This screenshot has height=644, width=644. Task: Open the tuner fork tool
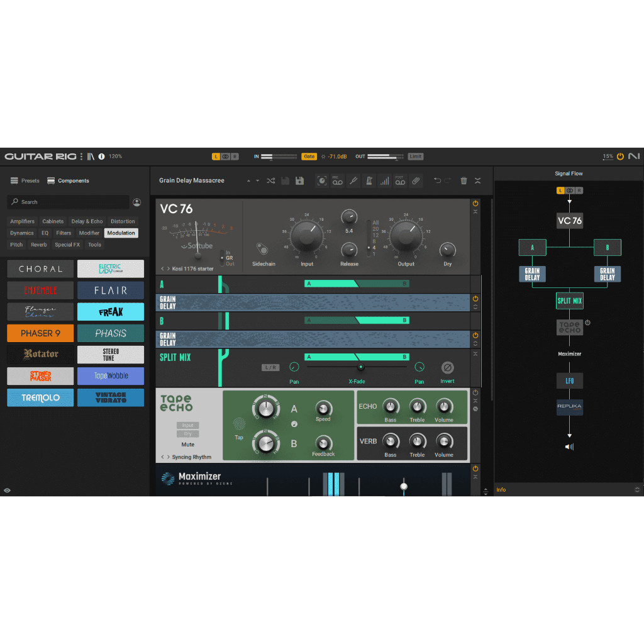point(353,180)
